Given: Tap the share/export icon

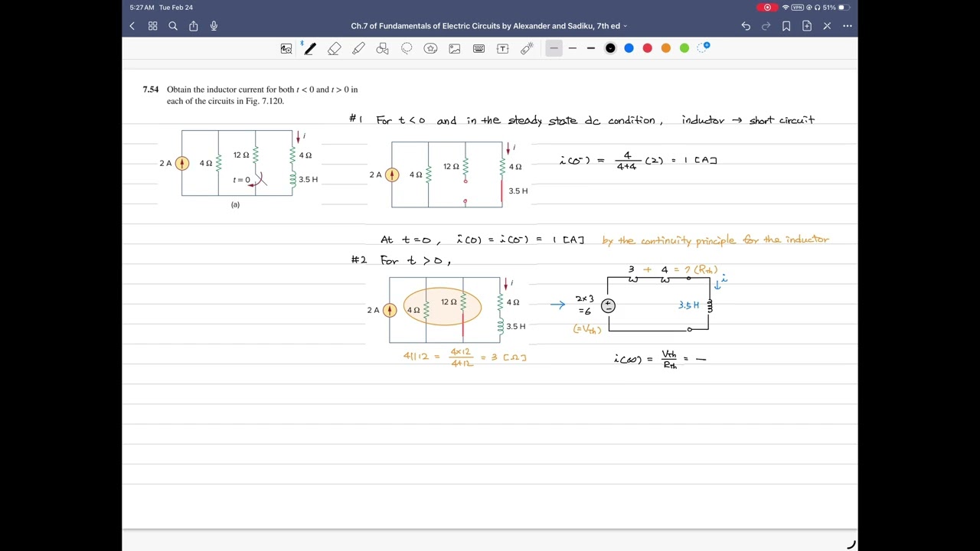Looking at the screenshot, I should click(x=194, y=26).
